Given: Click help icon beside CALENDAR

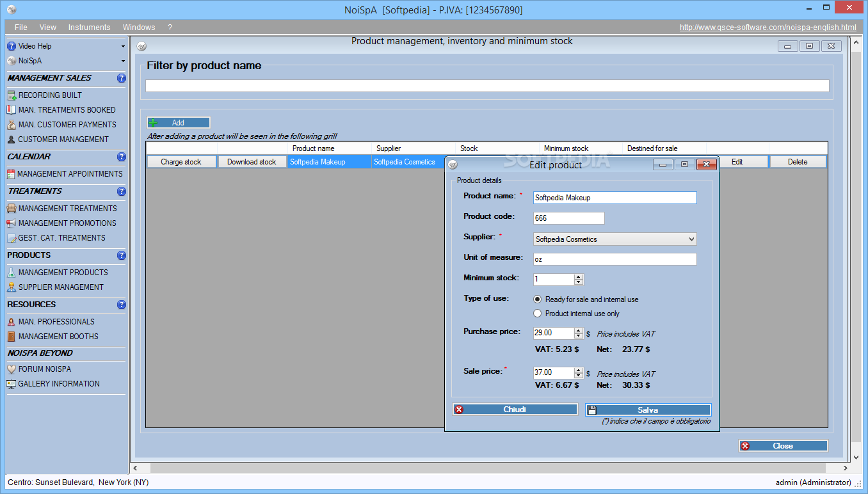Looking at the screenshot, I should coord(122,157).
